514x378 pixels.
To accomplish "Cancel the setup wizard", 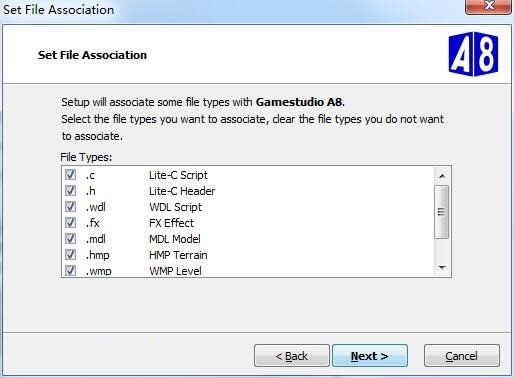I will 462,356.
